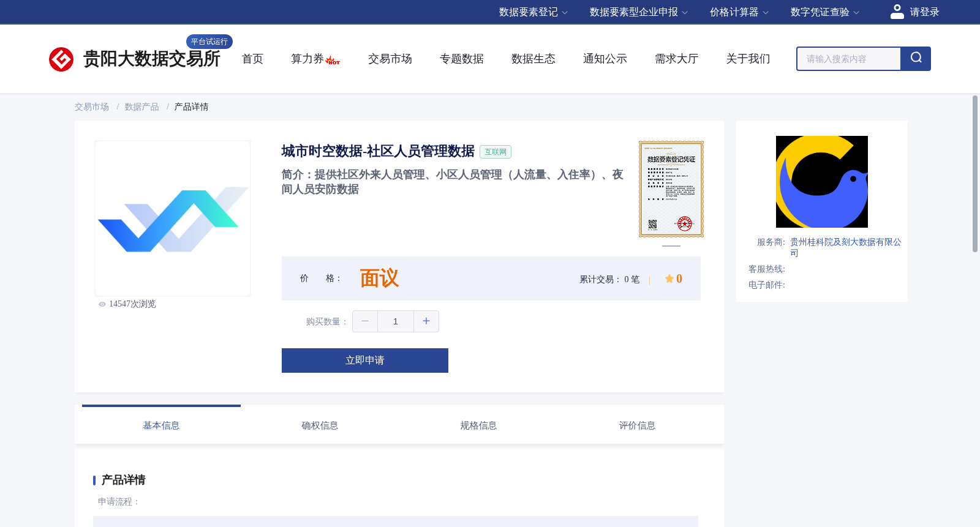Screen dimensions: 980x527
Task: Open 关于我们 navigation item
Action: [x=748, y=59]
